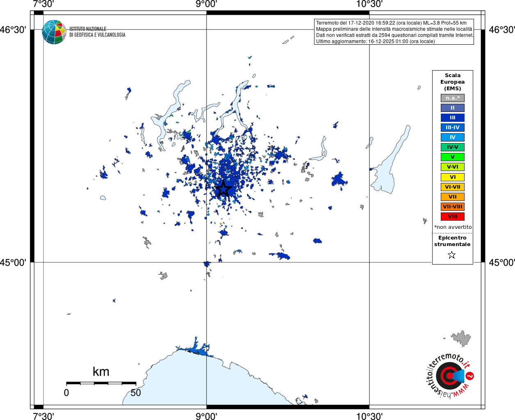
Task: Select the VII-VIII legend swatch
Action: (x=453, y=207)
